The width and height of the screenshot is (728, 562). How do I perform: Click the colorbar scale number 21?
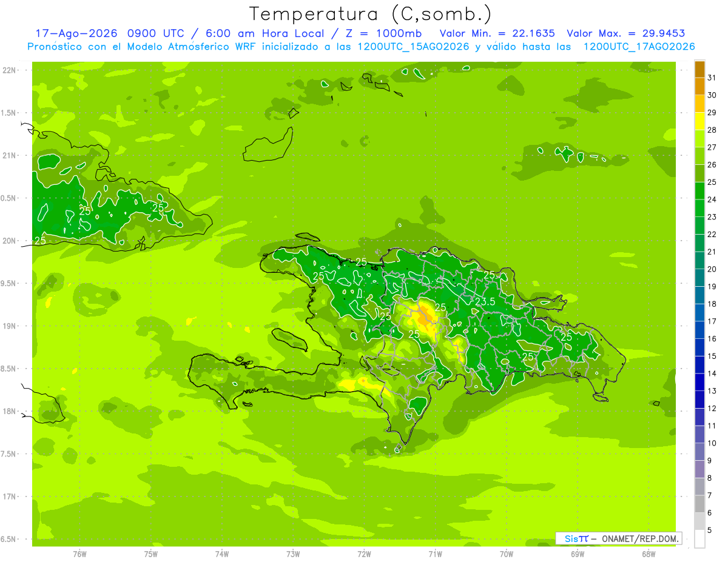[x=712, y=252]
